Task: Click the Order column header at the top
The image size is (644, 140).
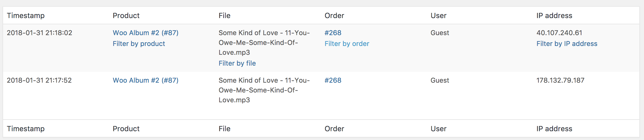Action: (334, 15)
